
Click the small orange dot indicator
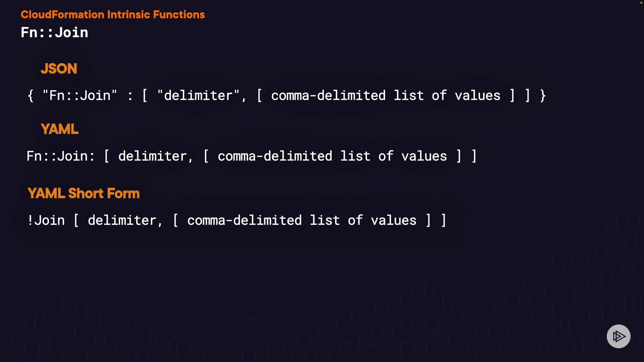[x=641, y=3]
